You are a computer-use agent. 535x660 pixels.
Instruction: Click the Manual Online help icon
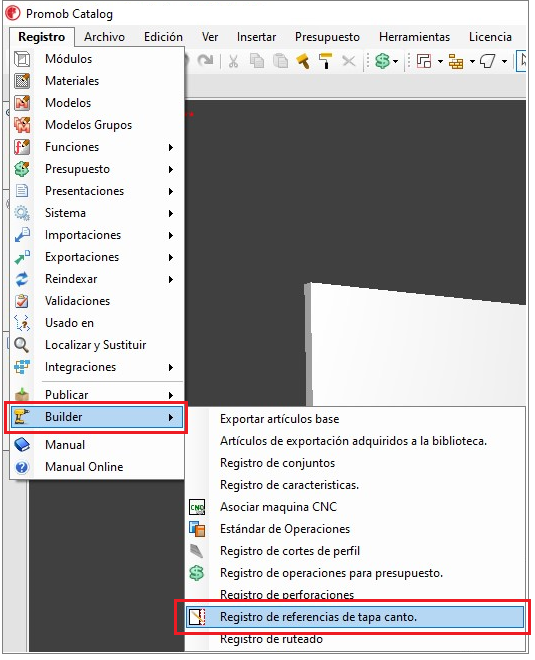pos(22,467)
